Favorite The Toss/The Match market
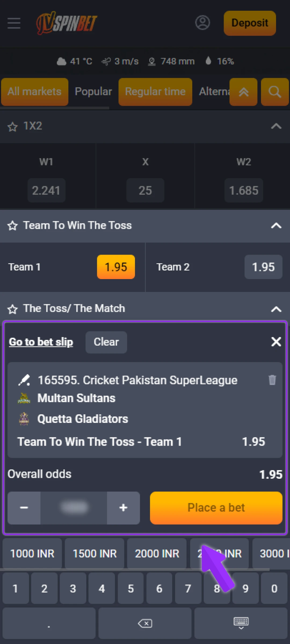Viewport: 290px width, 644px height. point(12,309)
